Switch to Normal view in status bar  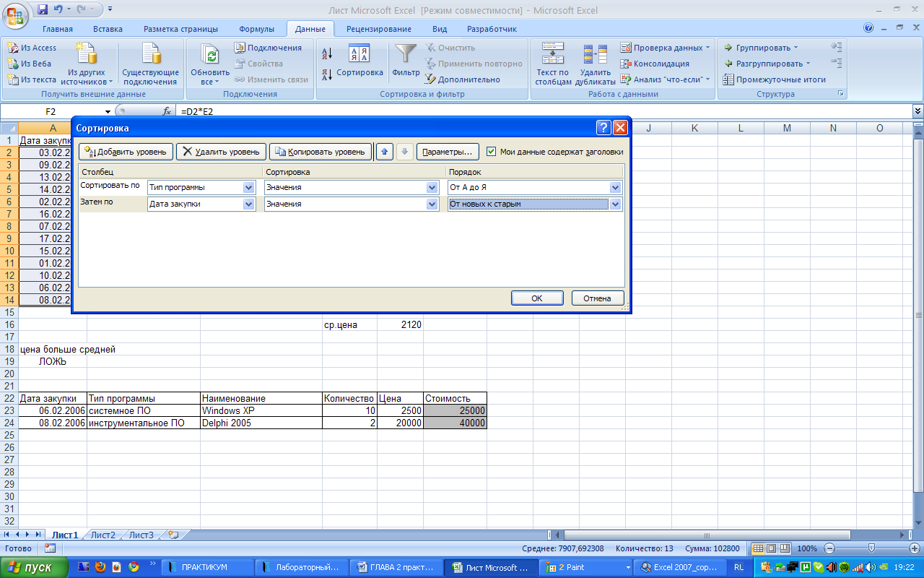758,548
